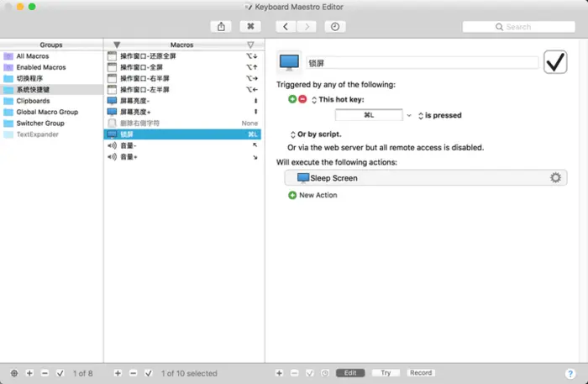Select the 操作窗口-还原全屏 macro
The height and width of the screenshot is (384, 588).
pos(182,56)
